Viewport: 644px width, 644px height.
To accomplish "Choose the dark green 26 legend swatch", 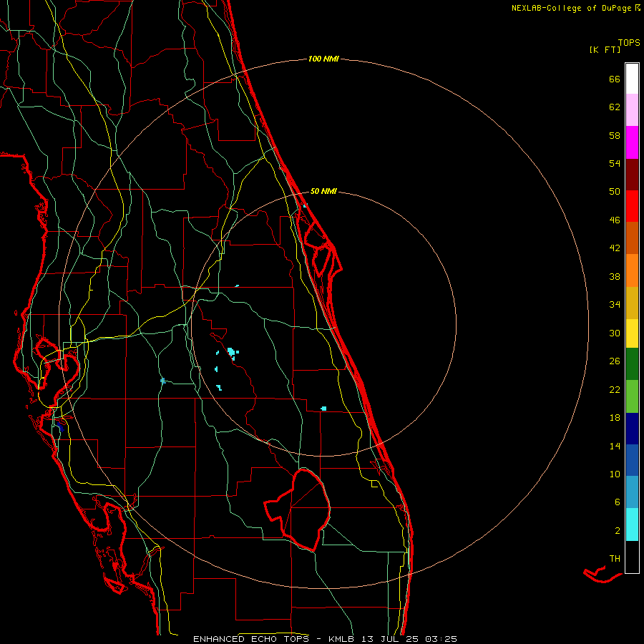I will [x=632, y=364].
